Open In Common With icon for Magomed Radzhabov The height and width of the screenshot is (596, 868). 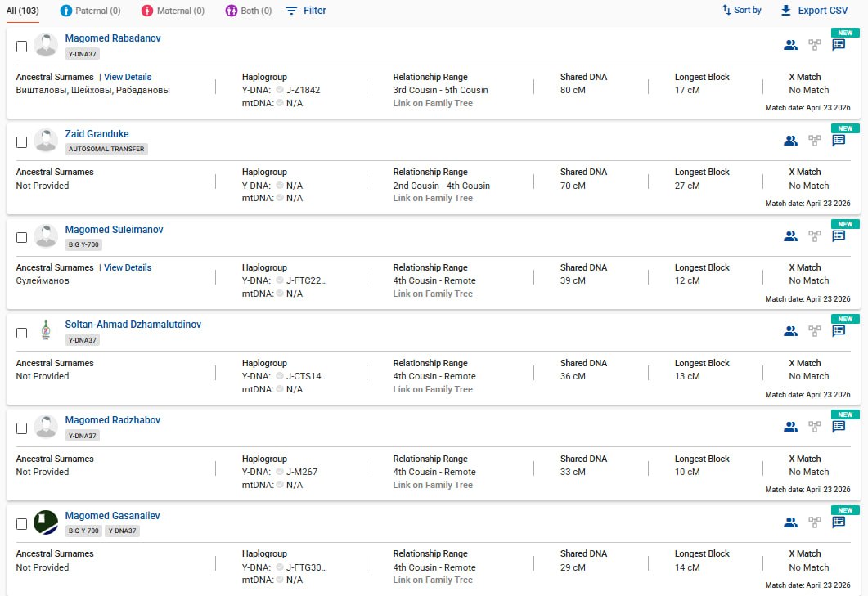click(x=790, y=427)
